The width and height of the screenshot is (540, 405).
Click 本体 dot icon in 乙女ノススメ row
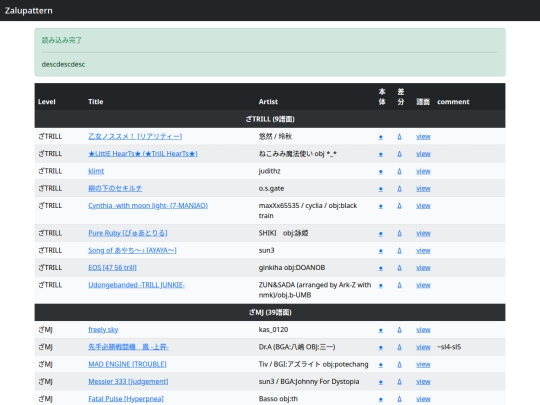click(x=381, y=137)
